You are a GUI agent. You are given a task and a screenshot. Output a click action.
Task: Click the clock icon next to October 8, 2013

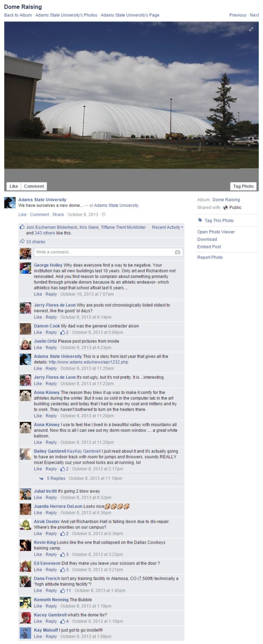104,214
